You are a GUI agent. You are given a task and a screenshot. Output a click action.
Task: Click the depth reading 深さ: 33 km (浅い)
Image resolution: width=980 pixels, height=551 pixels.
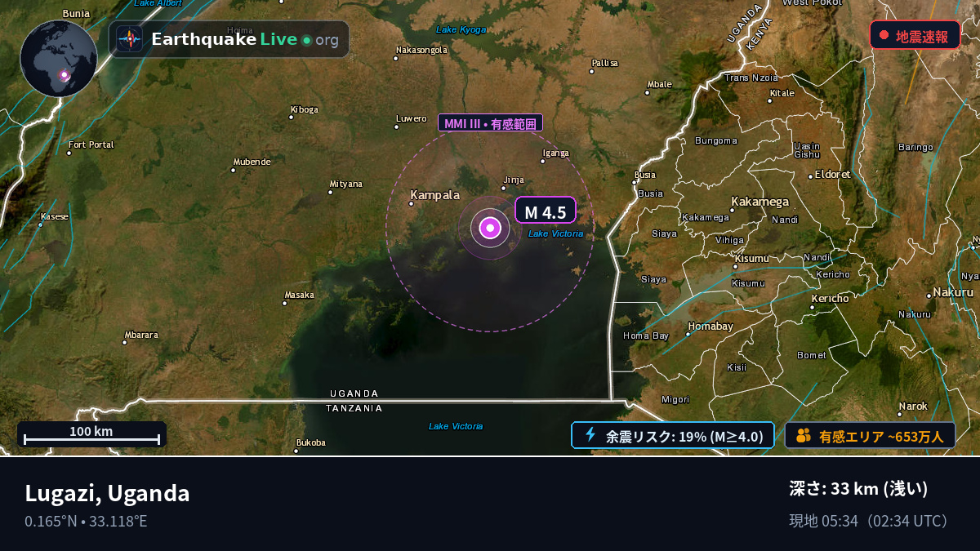[858, 489]
